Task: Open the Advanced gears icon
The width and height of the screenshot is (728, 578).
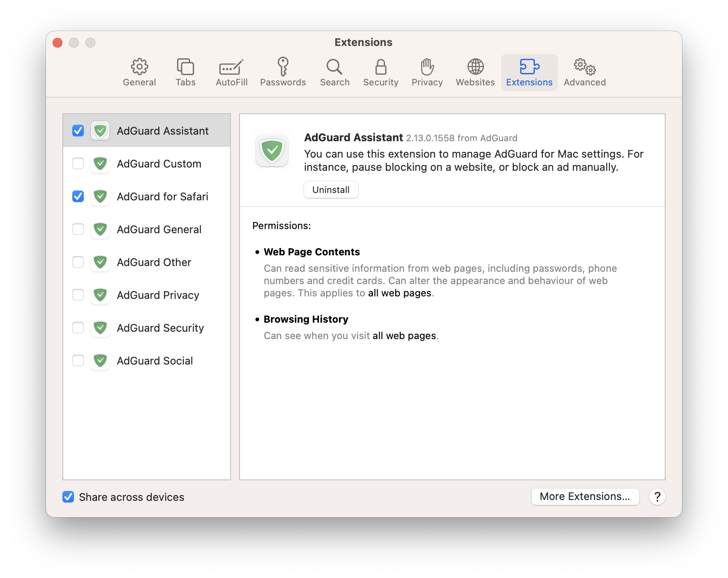Action: pyautogui.click(x=585, y=67)
